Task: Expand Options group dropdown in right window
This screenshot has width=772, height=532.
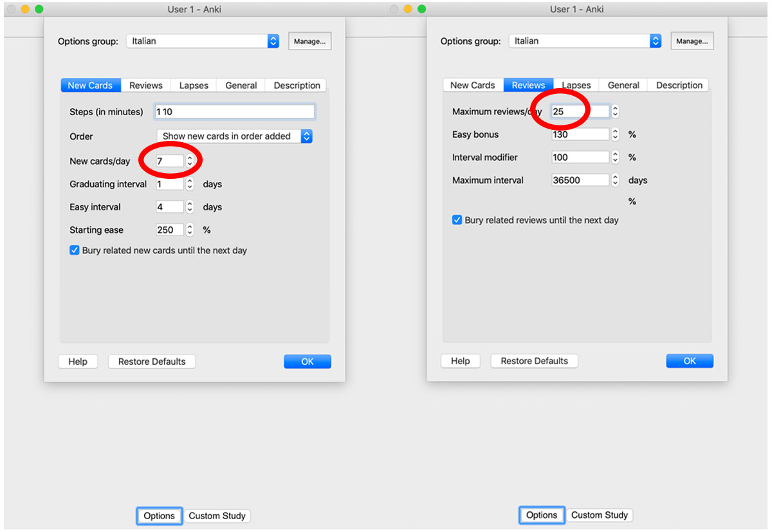Action: (x=656, y=41)
